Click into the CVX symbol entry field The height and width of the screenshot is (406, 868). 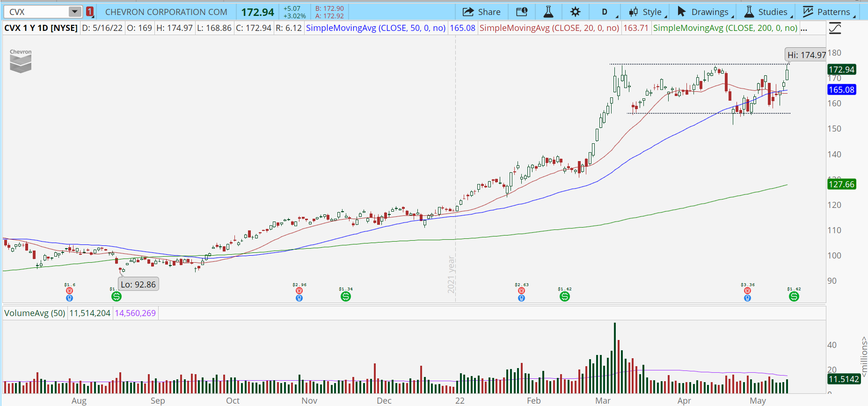click(37, 12)
